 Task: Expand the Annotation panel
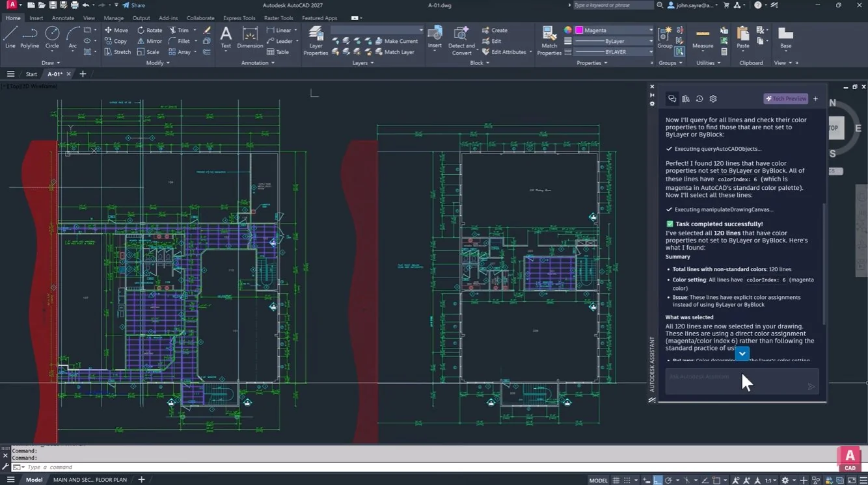tap(258, 63)
